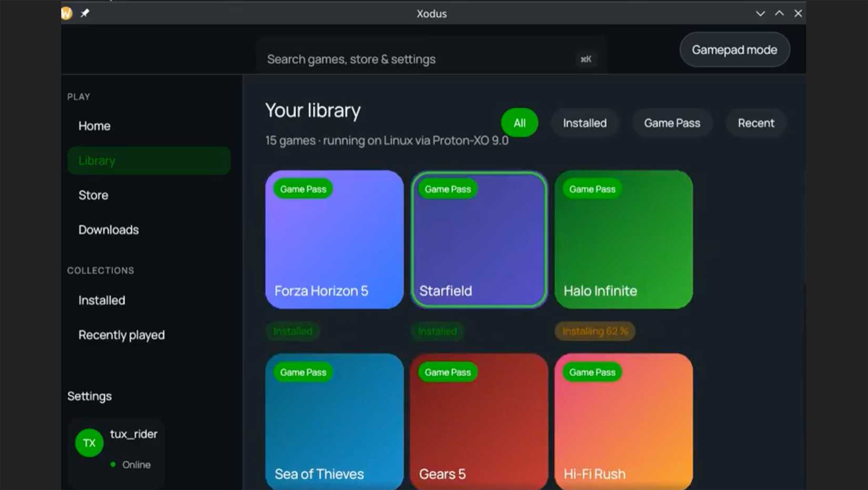
Task: Minimize the Xodus window
Action: [x=760, y=14]
